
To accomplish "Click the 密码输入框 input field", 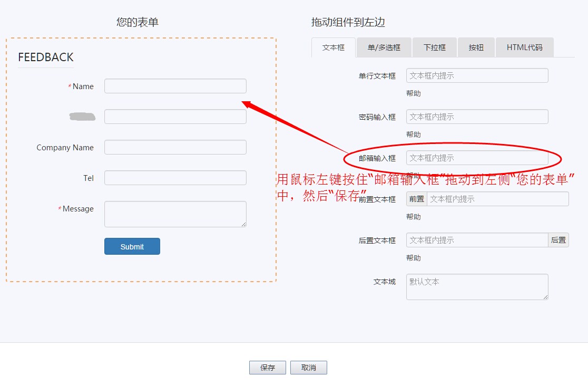I will (477, 117).
